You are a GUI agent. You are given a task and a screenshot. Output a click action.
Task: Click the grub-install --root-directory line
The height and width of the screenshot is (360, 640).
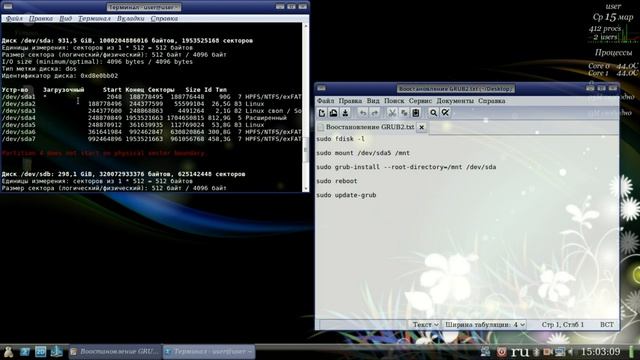tap(406, 167)
